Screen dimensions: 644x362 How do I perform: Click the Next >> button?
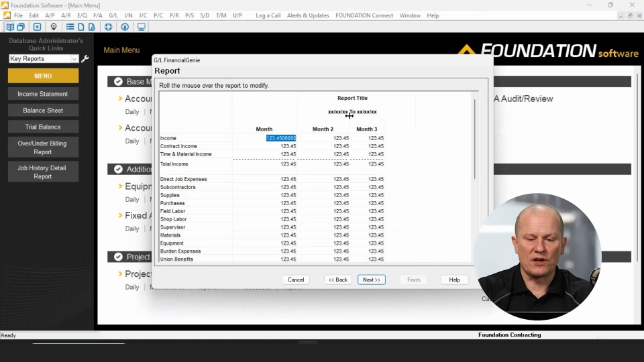tap(371, 280)
